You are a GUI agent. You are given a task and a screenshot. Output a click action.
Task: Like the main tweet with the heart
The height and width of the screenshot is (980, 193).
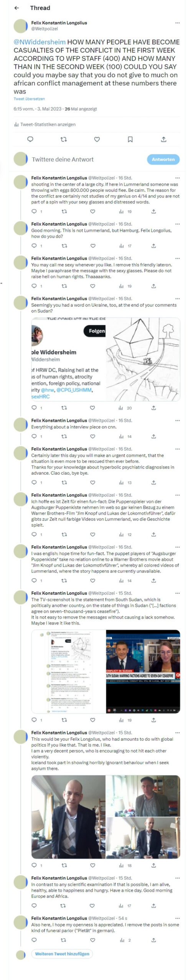pos(97,139)
